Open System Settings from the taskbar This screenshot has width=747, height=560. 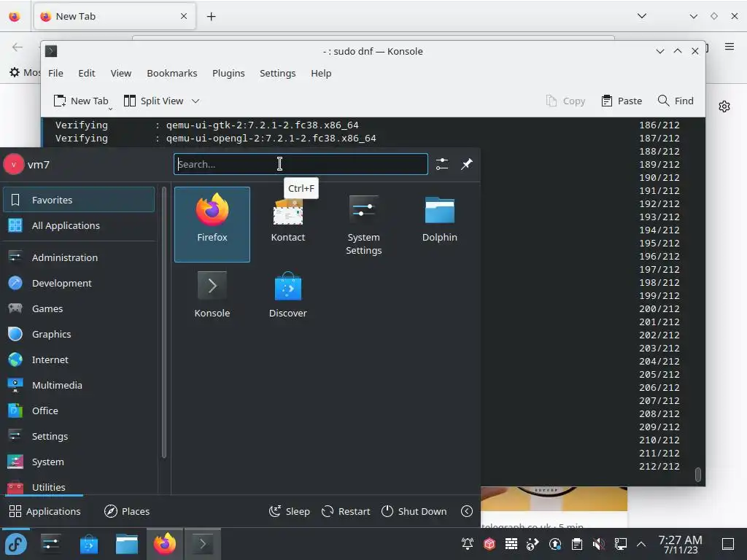[50, 544]
